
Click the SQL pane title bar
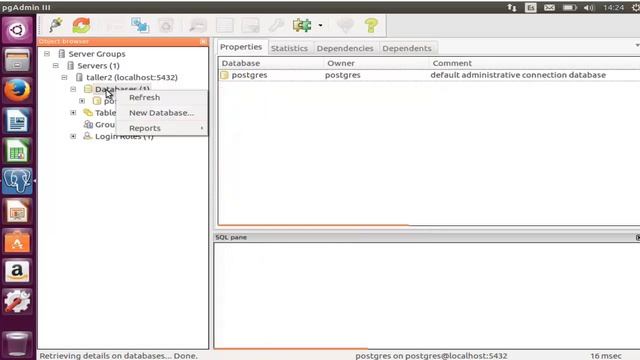[427, 237]
